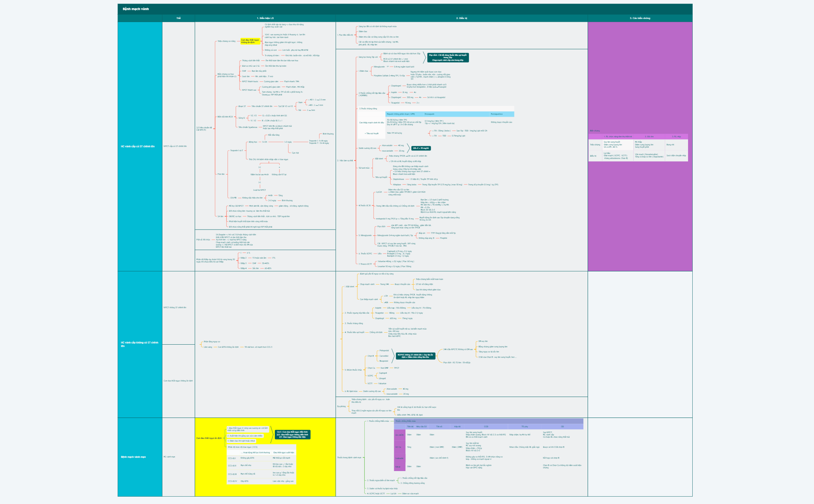Click the dark "LDL-C < 70 mg/dL" badge
The width and height of the screenshot is (814, 504).
point(421,148)
